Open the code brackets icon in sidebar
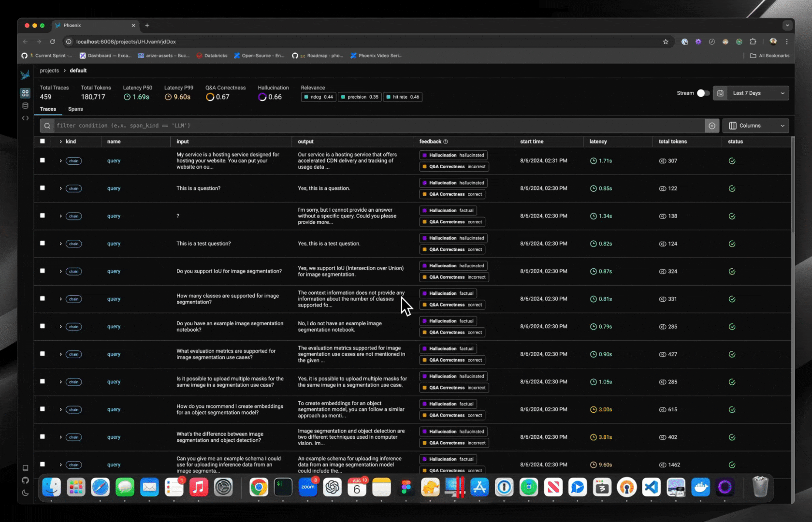This screenshot has height=522, width=812. tap(25, 118)
